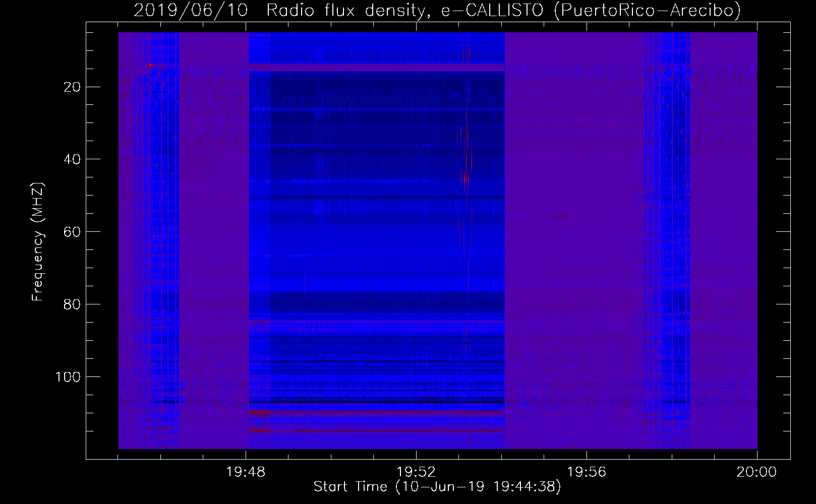Click the '100' frequency tick label
Image resolution: width=816 pixels, height=504 pixels.
point(68,377)
